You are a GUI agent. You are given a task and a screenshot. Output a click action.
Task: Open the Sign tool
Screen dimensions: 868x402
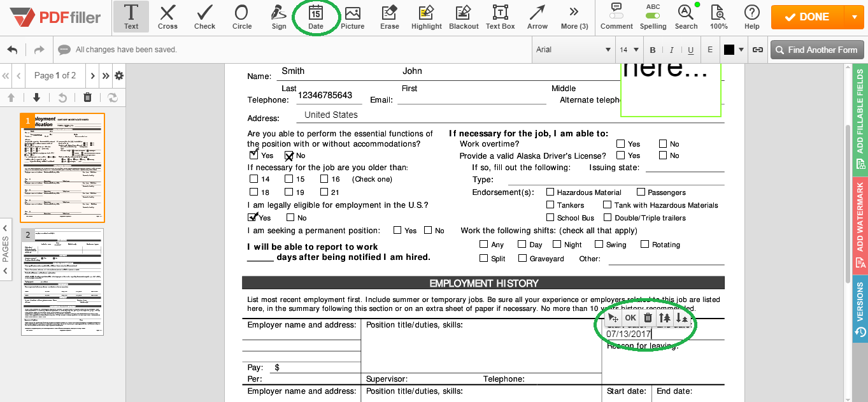278,17
